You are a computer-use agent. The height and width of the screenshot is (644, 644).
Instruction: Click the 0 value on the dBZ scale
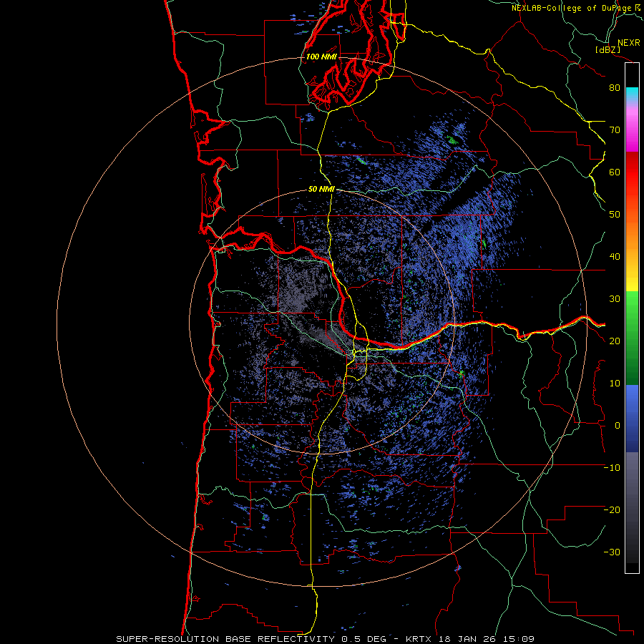[x=618, y=426]
